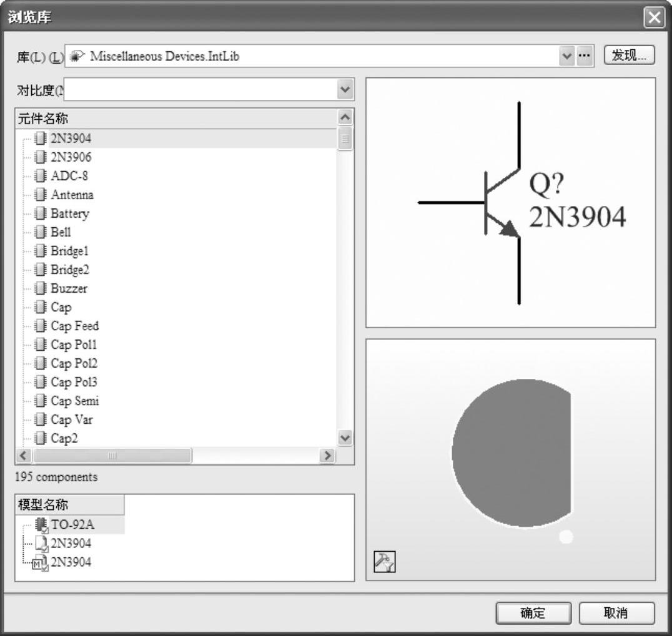Cancel the dialog with 取消 button
The image size is (672, 636).
tap(616, 613)
